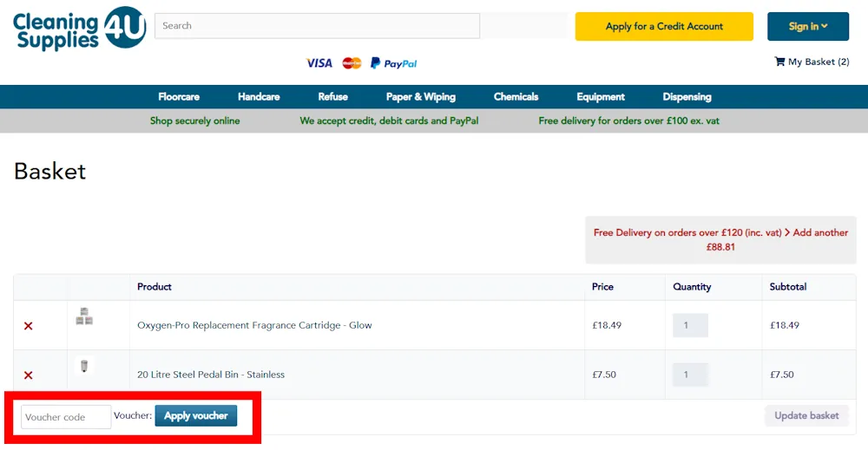The width and height of the screenshot is (868, 450).
Task: Open the Equipment menu
Action: [x=601, y=97]
